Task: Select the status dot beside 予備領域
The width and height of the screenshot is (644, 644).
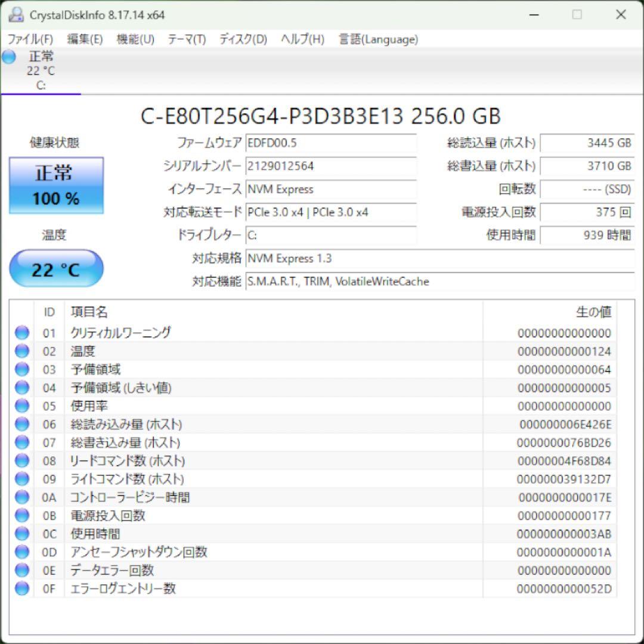Action: point(21,369)
